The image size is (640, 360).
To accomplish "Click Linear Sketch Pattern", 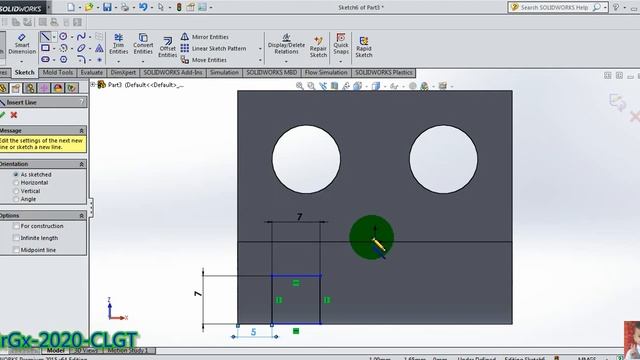I will [213, 48].
